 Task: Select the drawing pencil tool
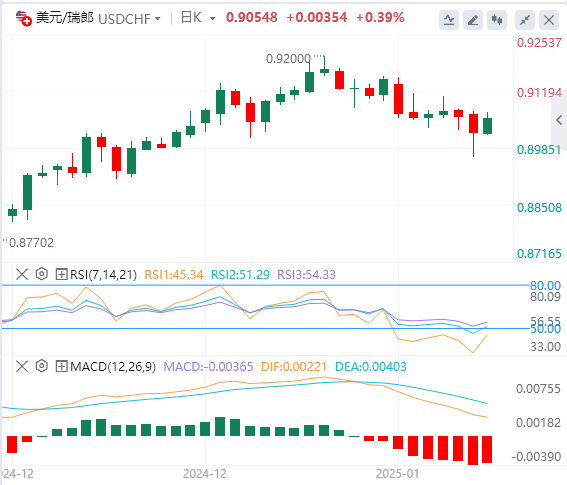pyautogui.click(x=473, y=20)
